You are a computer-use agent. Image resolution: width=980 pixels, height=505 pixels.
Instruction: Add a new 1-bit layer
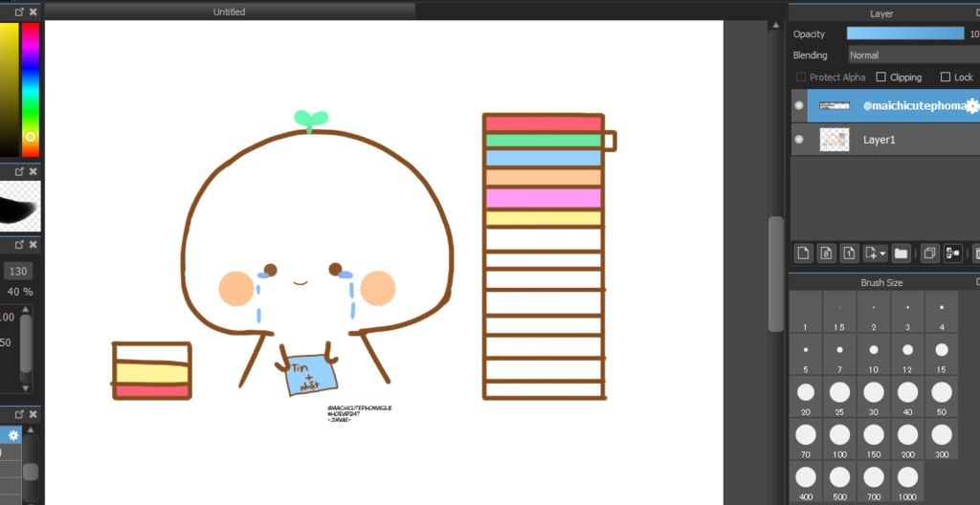click(x=849, y=253)
